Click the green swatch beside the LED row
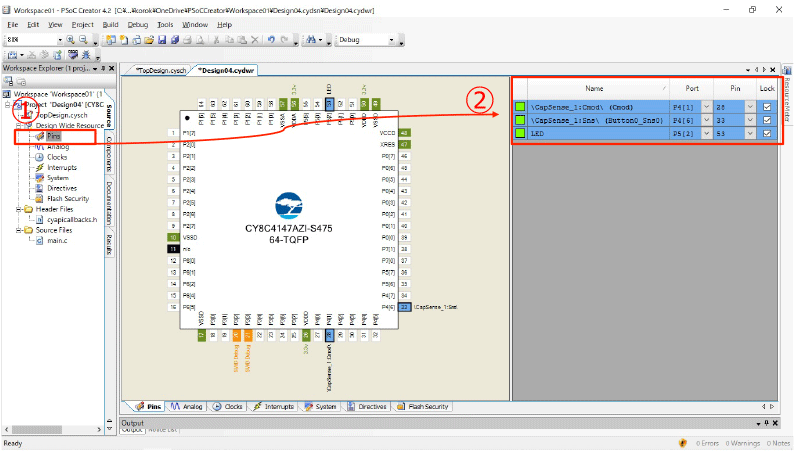 click(520, 133)
